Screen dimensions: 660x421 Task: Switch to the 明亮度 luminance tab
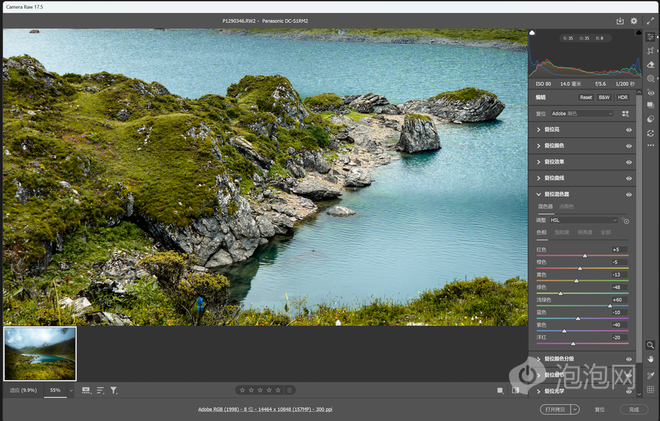click(x=585, y=233)
